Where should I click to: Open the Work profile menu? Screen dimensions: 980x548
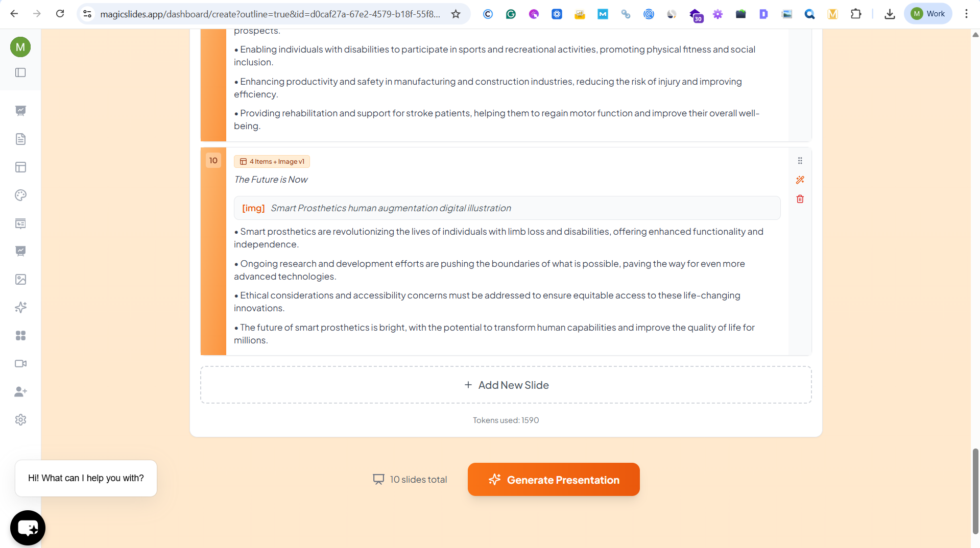(928, 14)
